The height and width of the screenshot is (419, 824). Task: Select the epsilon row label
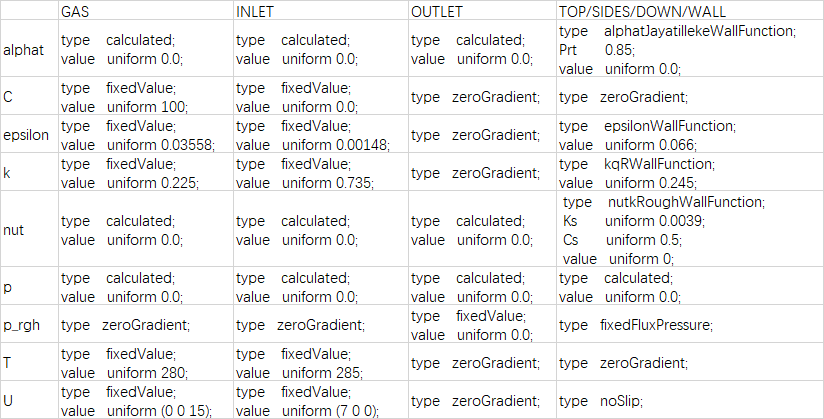tap(27, 135)
